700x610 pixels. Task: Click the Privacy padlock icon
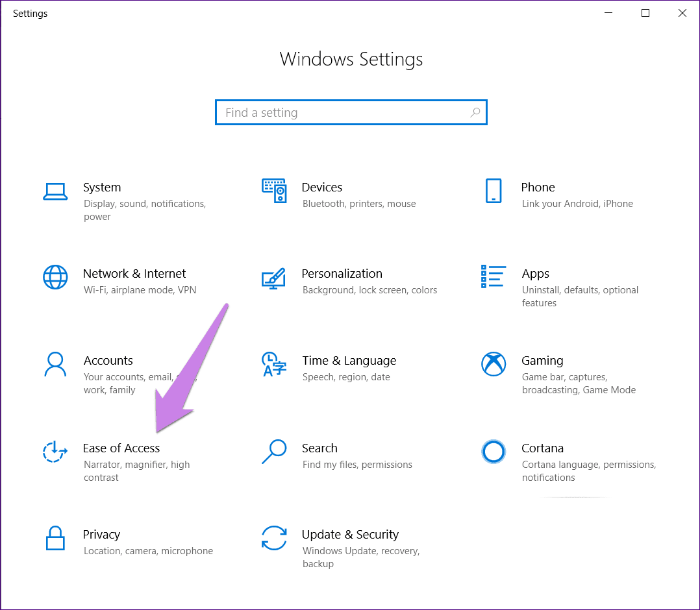[x=55, y=538]
